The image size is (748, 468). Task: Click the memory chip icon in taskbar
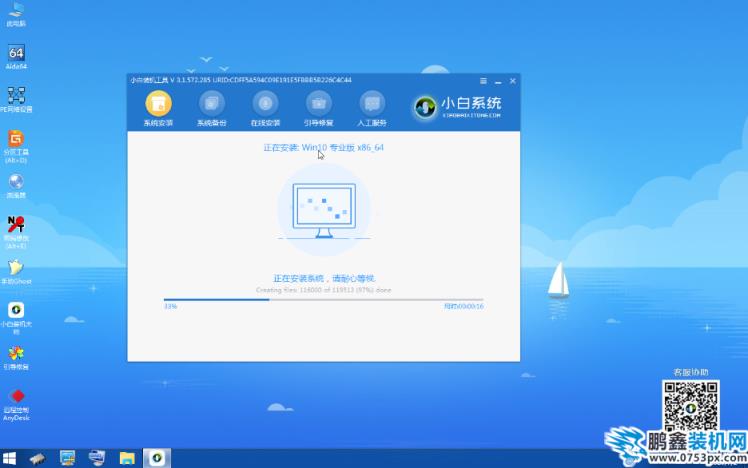(x=37, y=458)
